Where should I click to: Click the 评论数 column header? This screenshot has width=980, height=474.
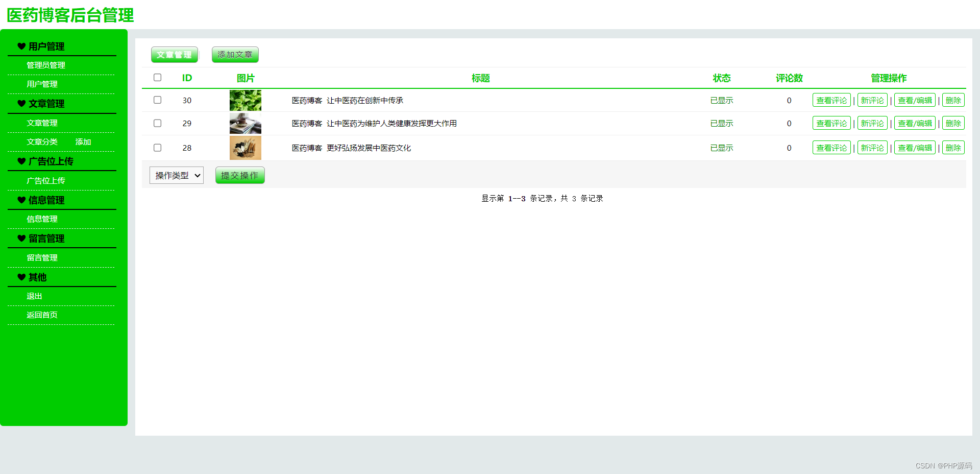(789, 78)
